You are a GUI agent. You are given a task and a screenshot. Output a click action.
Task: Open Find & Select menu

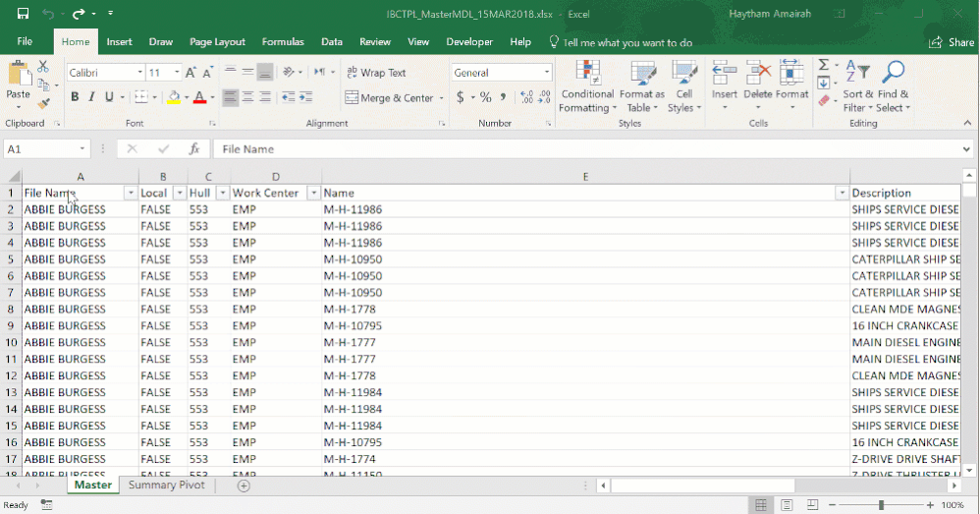[x=894, y=86]
